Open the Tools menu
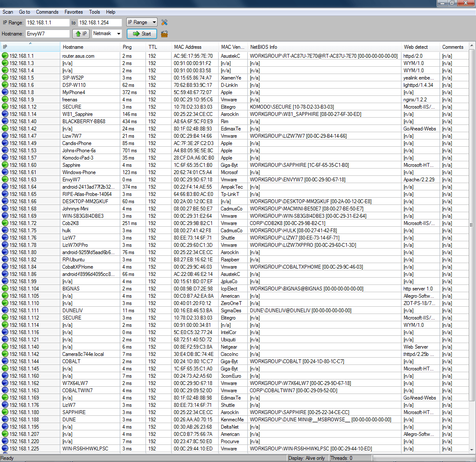 [95, 12]
